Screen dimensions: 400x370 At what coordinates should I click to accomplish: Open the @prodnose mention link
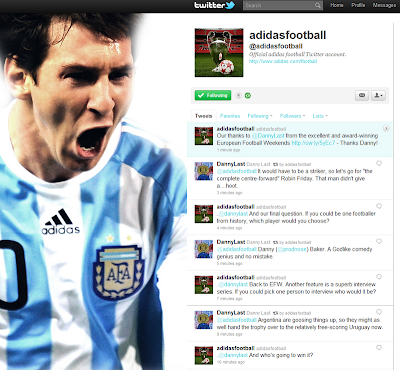pyautogui.click(x=293, y=249)
